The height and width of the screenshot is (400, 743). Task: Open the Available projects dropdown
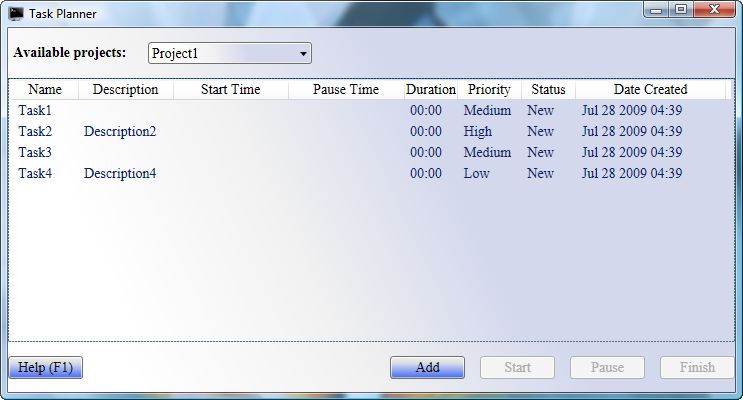pos(230,53)
